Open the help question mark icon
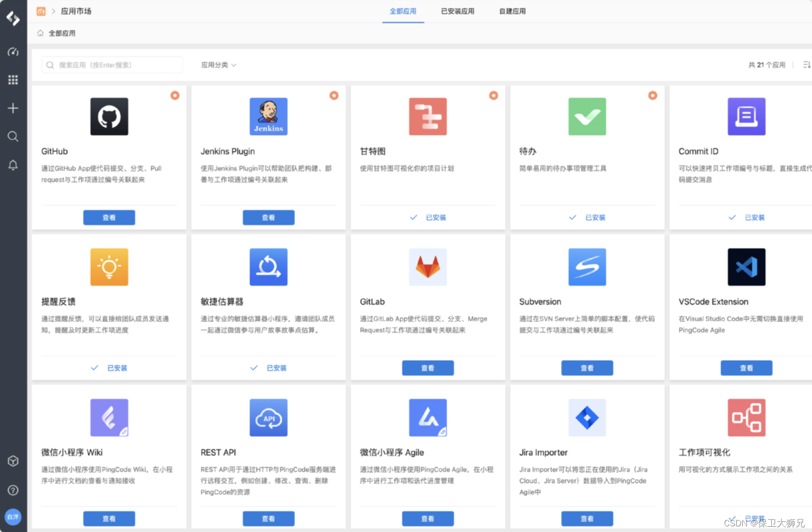This screenshot has width=812, height=532. point(13,490)
